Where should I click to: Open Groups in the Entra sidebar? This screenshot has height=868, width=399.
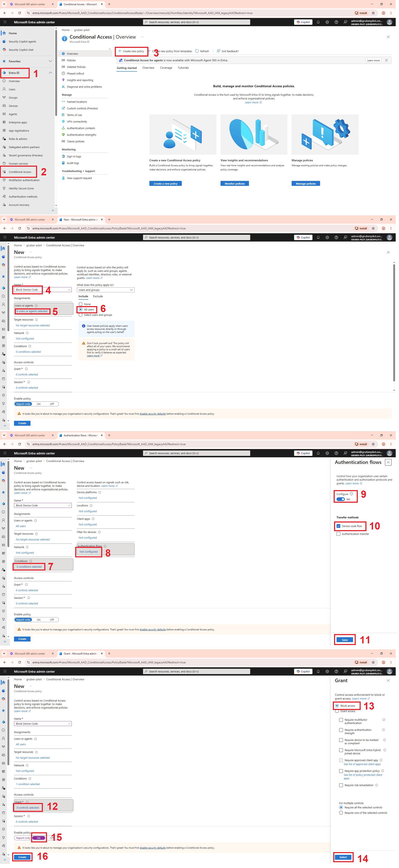coord(13,98)
